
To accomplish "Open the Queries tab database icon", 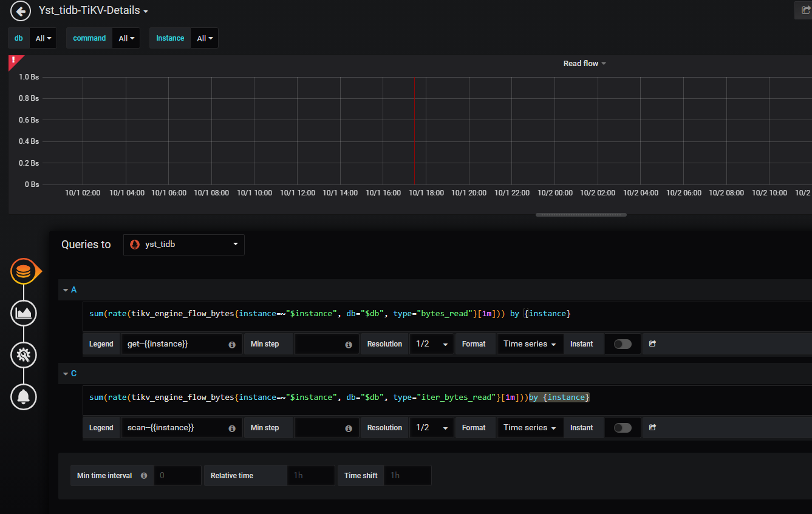I will click(x=24, y=271).
